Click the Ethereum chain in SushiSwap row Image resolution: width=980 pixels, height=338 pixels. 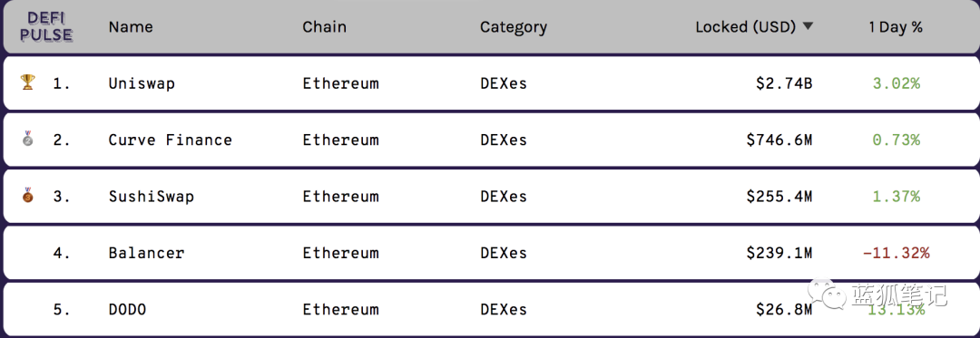point(340,197)
